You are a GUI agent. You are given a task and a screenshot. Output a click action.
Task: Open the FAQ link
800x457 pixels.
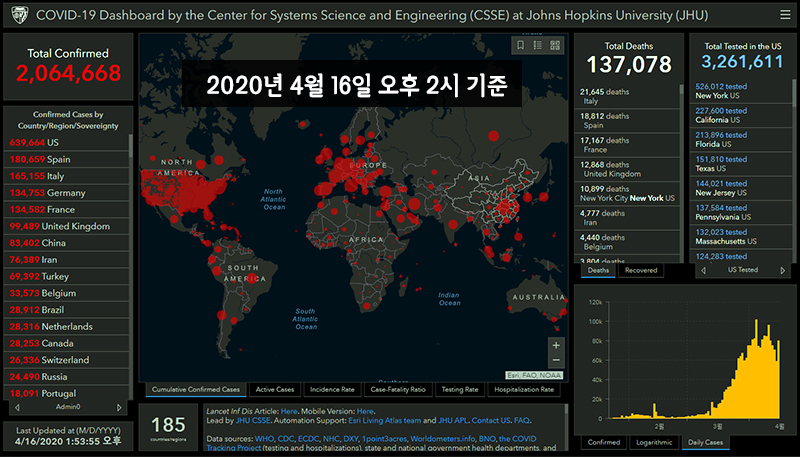click(x=521, y=421)
